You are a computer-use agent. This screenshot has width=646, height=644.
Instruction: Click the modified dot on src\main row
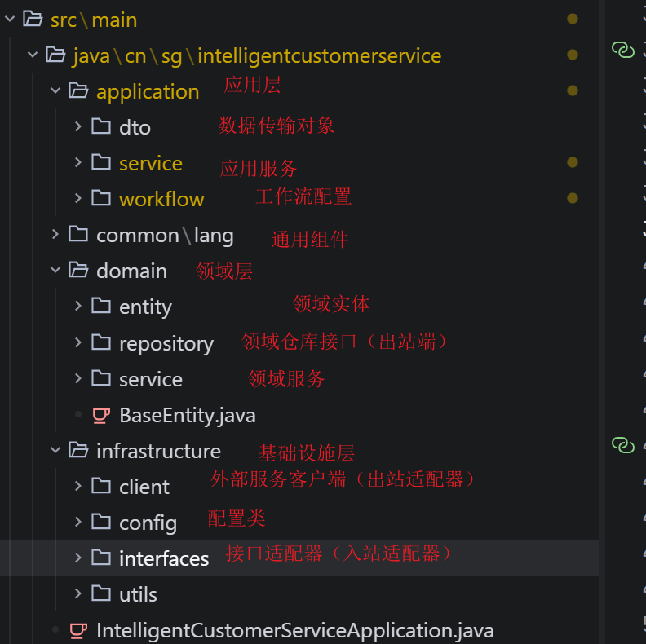[x=573, y=19]
